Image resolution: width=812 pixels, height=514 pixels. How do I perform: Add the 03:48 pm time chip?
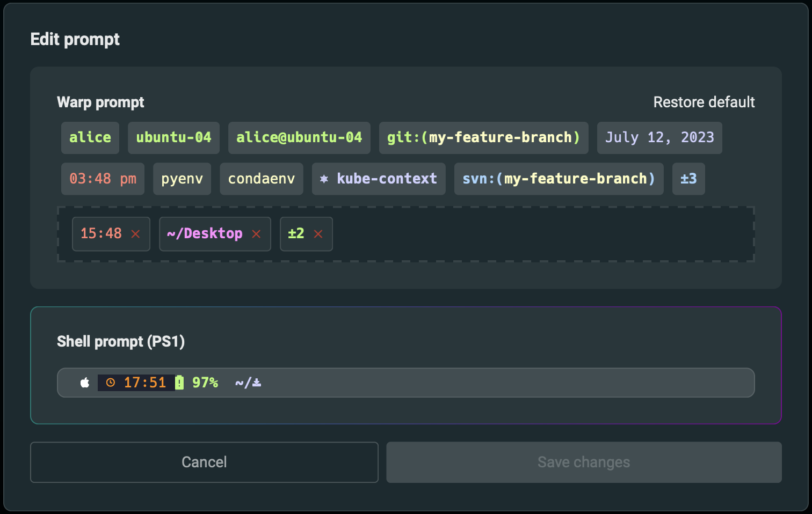click(103, 179)
